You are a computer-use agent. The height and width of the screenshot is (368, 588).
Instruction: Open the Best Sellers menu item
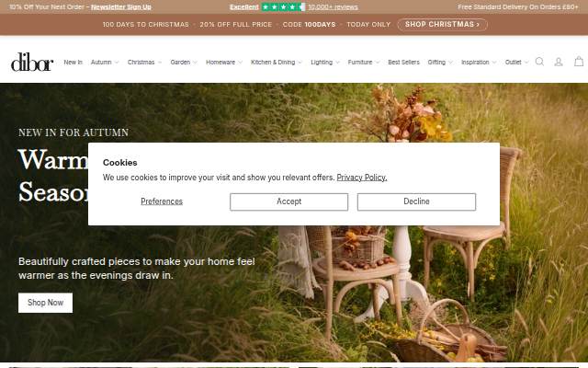pyautogui.click(x=403, y=62)
